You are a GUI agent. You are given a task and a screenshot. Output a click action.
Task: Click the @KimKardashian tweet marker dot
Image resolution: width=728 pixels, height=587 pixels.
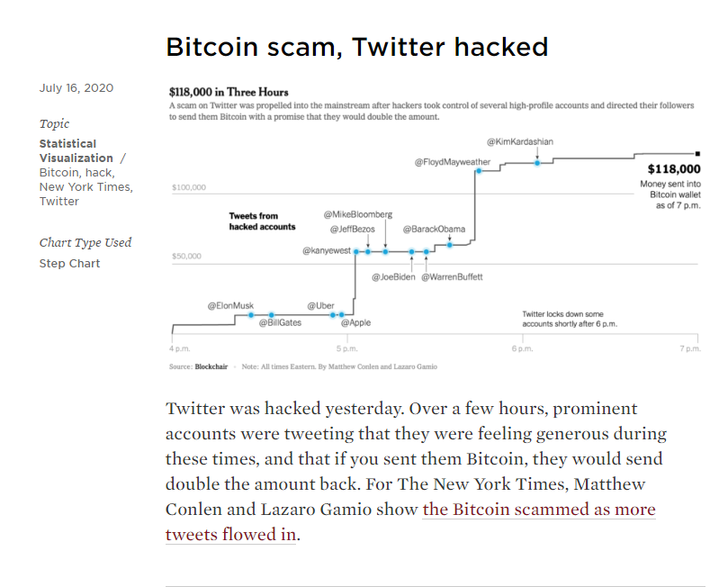537,163
